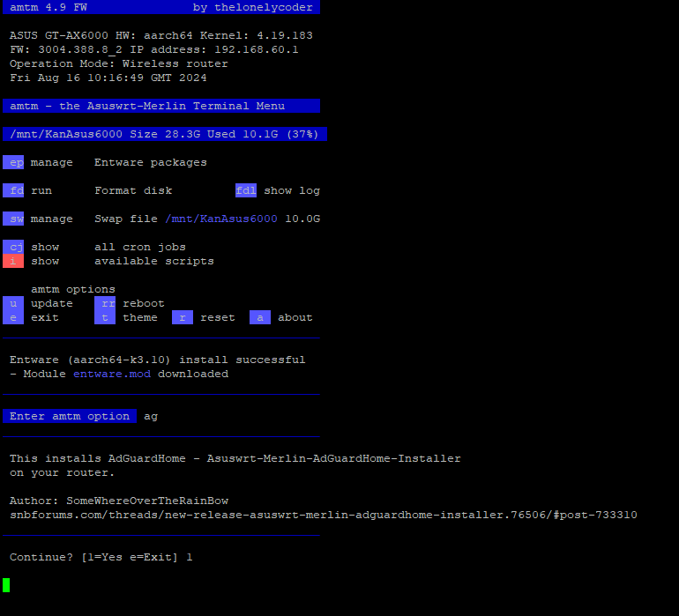The width and height of the screenshot is (679, 616).
Task: Click the snbforums.com thread URL
Action: (x=324, y=515)
